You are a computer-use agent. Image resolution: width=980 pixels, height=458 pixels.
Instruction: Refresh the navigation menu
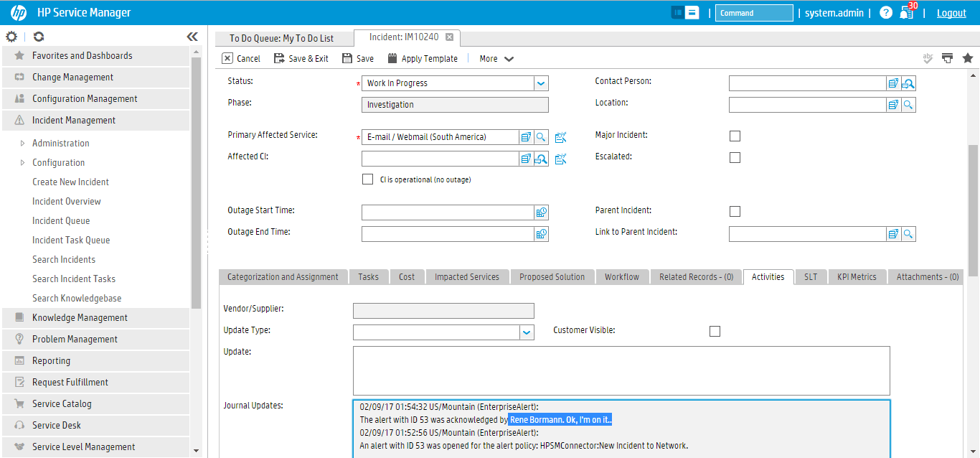[x=39, y=37]
